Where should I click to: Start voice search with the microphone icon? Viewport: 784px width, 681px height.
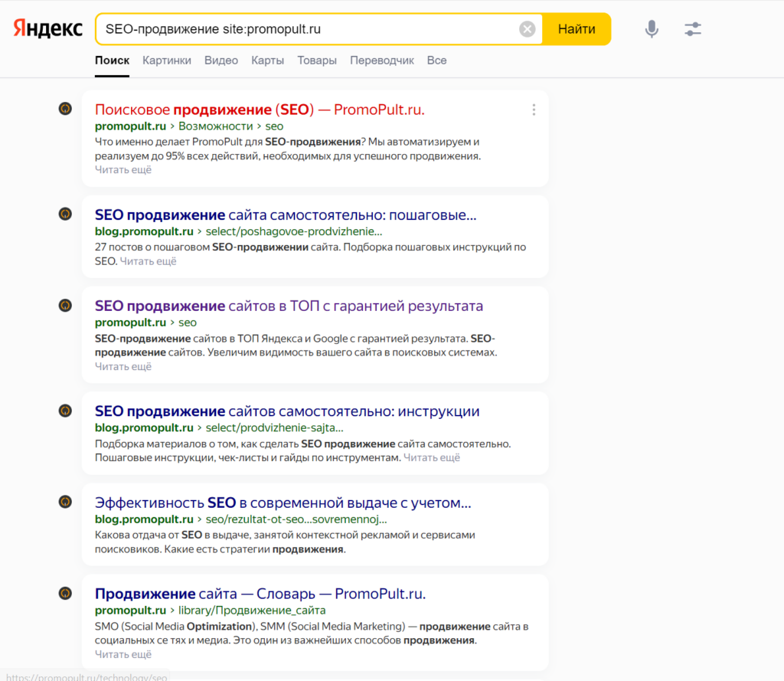(652, 29)
